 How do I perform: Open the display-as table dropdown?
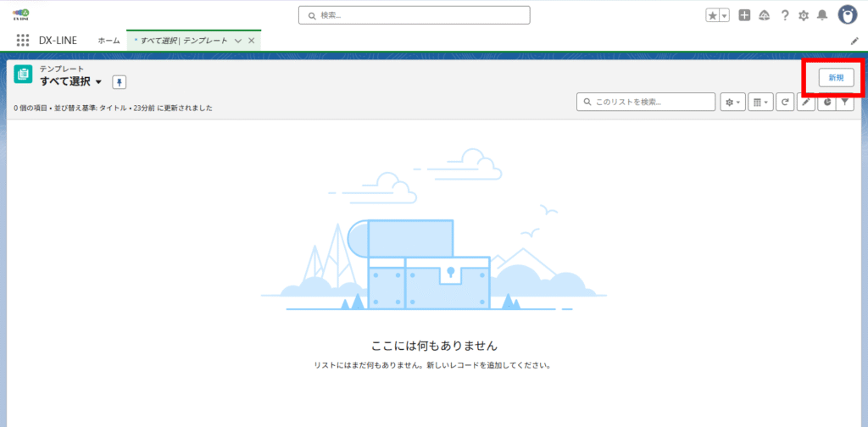[759, 102]
